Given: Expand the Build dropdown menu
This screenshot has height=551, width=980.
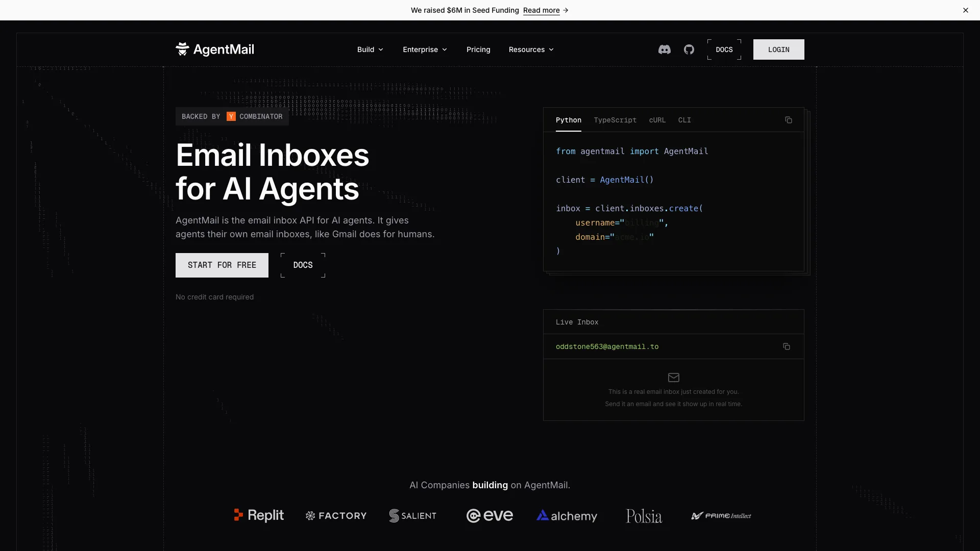Looking at the screenshot, I should coord(370,49).
